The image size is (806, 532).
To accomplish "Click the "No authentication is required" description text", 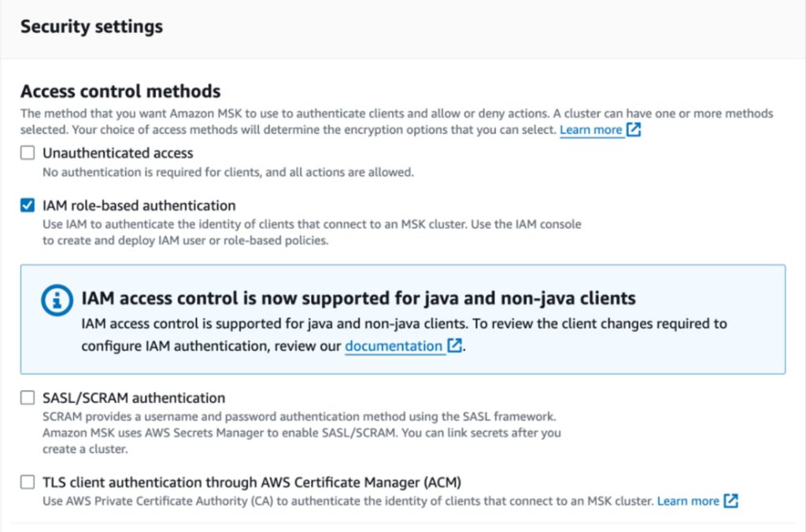I will [228, 172].
